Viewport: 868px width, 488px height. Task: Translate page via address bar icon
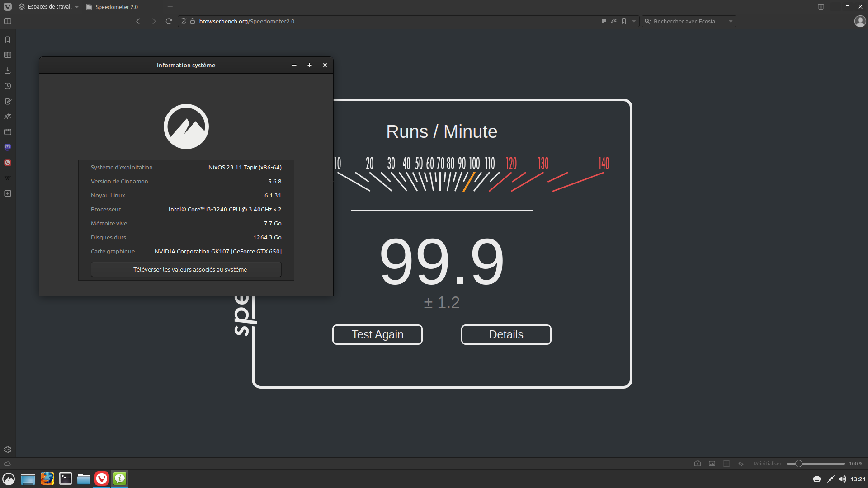[613, 21]
